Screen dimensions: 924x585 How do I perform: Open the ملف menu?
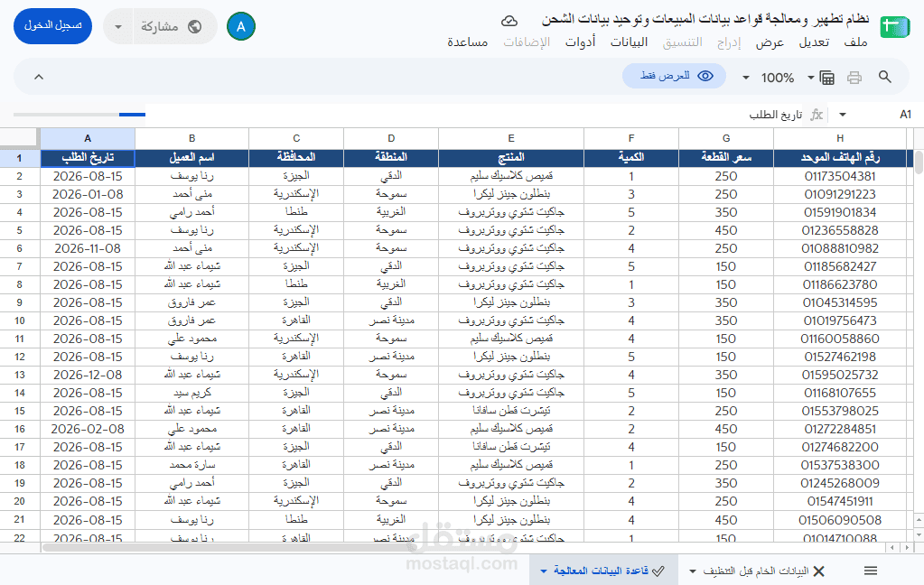pos(855,42)
